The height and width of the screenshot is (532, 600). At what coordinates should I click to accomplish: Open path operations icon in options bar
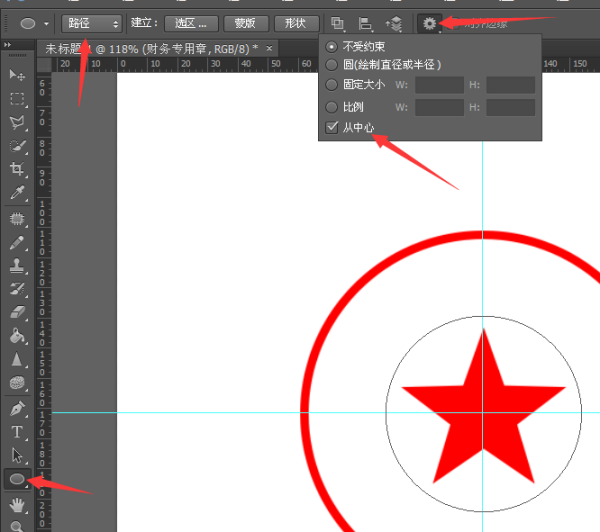tap(337, 23)
